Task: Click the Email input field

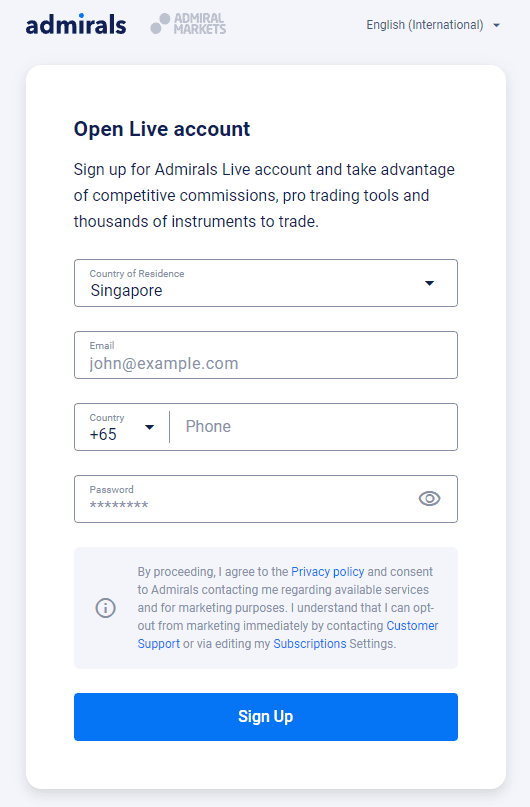Action: pos(266,355)
